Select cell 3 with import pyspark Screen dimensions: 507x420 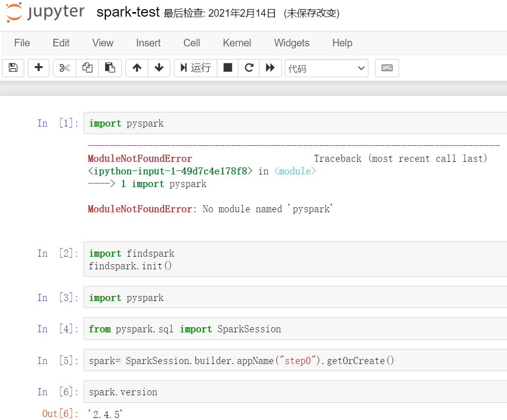coord(295,297)
